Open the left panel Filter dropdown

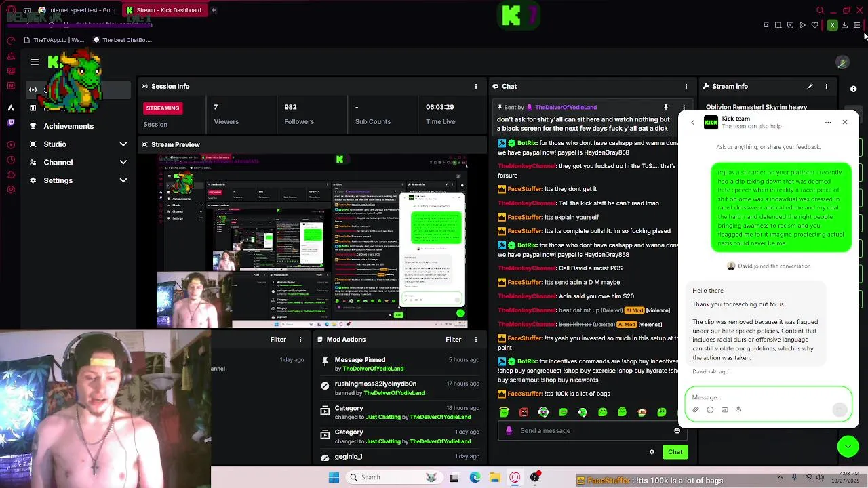(x=278, y=340)
